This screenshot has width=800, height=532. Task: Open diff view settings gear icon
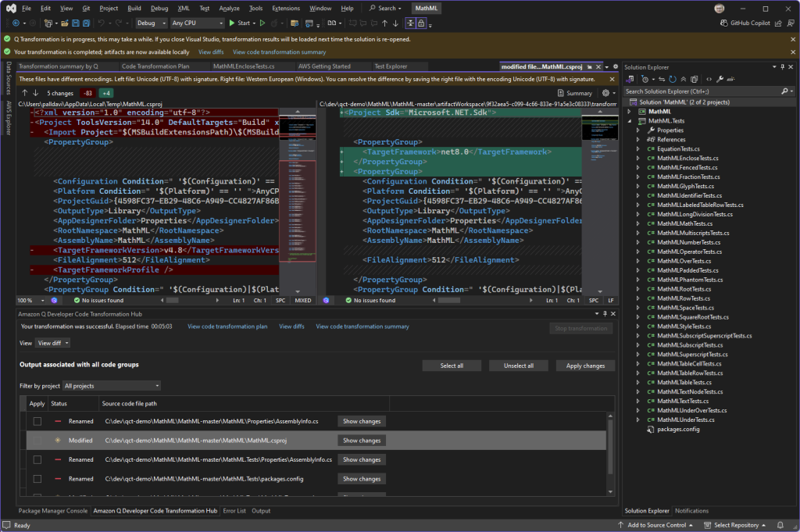(604, 93)
